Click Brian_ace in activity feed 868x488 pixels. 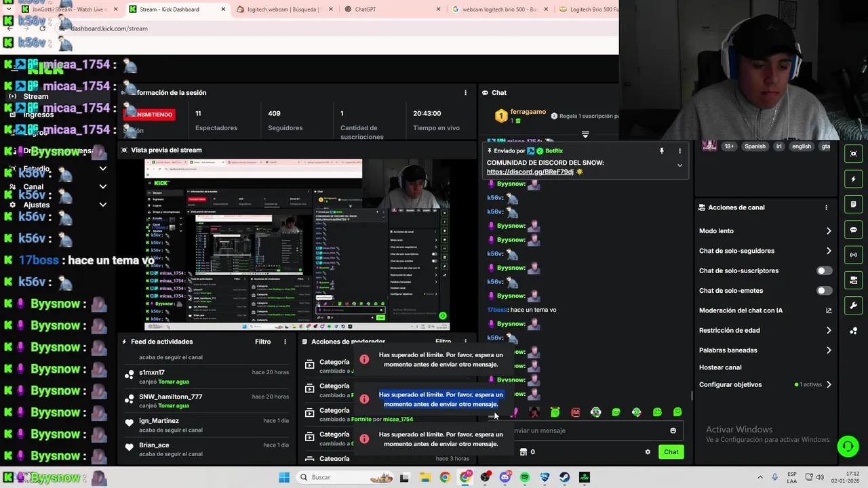[x=154, y=445]
